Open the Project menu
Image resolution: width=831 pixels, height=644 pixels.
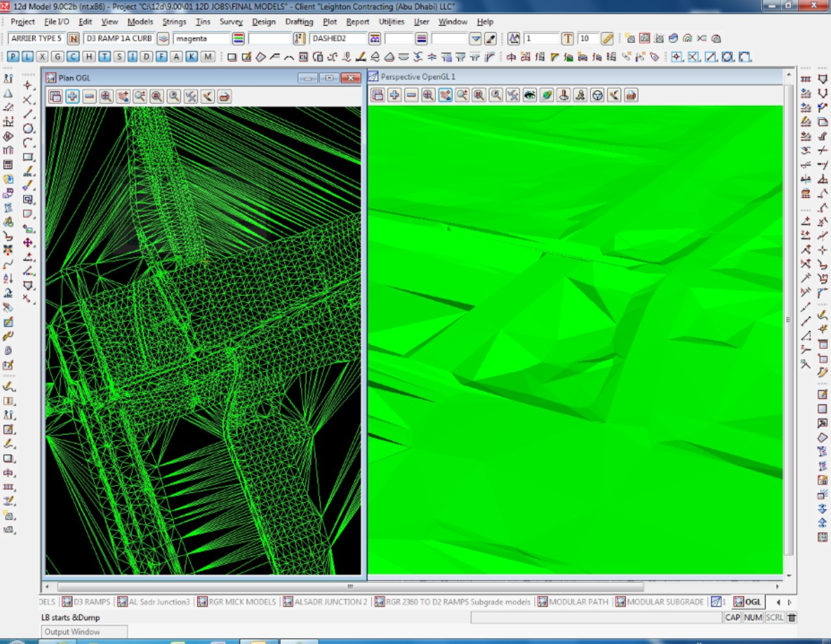(22, 22)
